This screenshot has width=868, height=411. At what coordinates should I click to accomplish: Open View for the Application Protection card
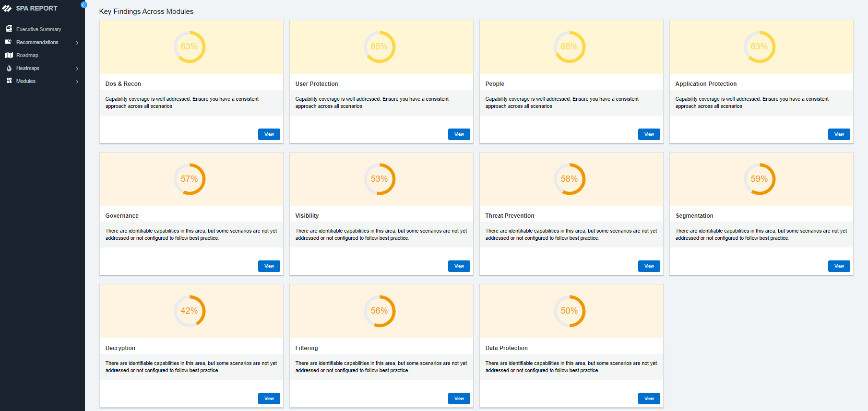839,134
